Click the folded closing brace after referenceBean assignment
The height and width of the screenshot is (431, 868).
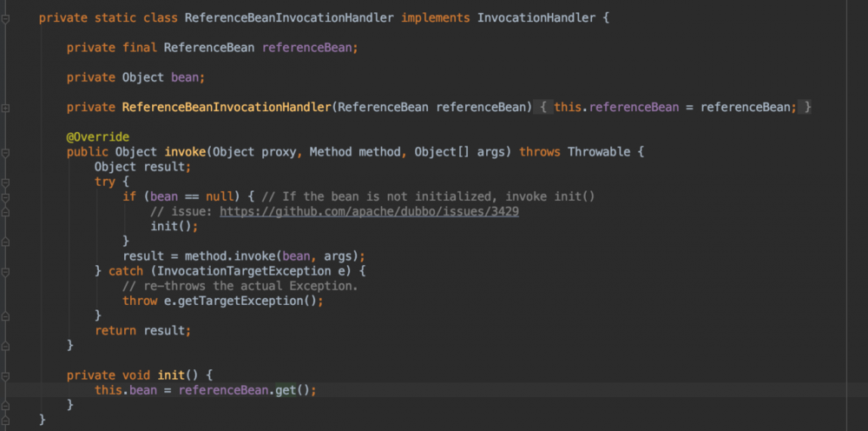(807, 108)
